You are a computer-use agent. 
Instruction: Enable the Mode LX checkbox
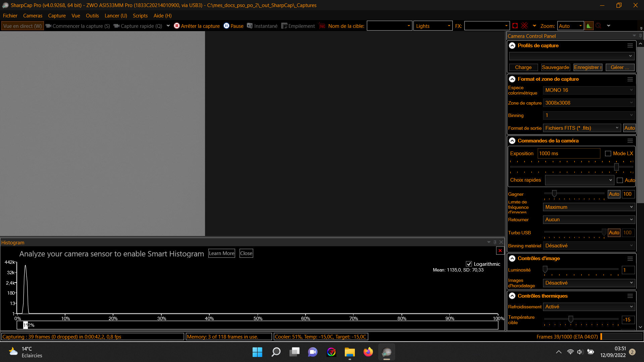(x=608, y=154)
